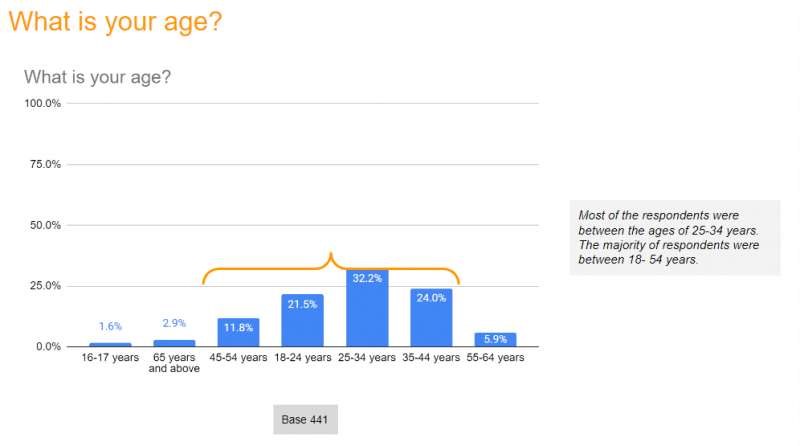Select the 18-24 years bar

coord(303,320)
